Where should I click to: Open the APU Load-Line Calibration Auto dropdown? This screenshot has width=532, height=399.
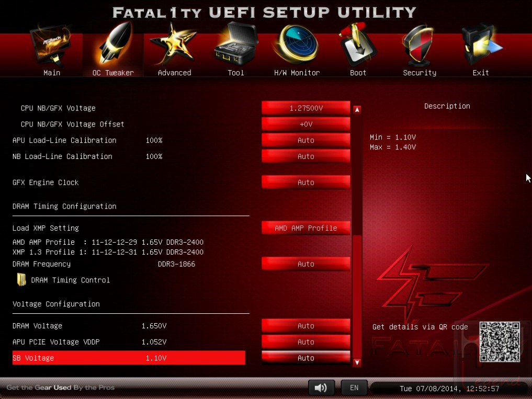306,140
